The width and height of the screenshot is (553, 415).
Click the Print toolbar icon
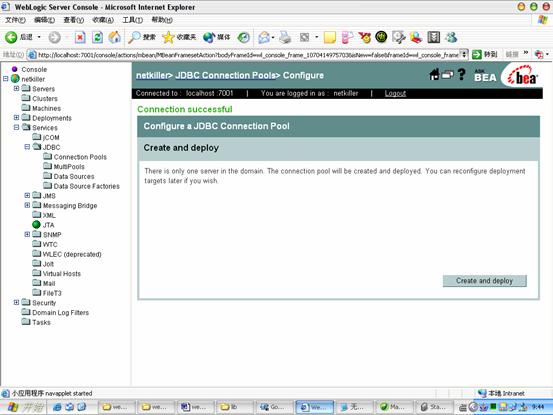(285, 37)
